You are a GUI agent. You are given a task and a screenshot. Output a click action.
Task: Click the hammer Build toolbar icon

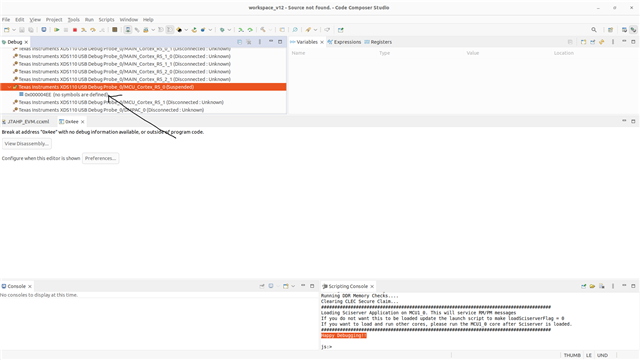263,30
